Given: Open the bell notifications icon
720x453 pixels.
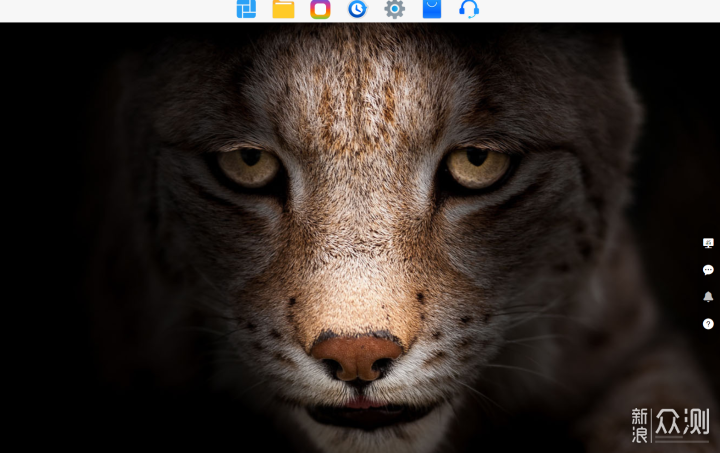Looking at the screenshot, I should click(708, 296).
